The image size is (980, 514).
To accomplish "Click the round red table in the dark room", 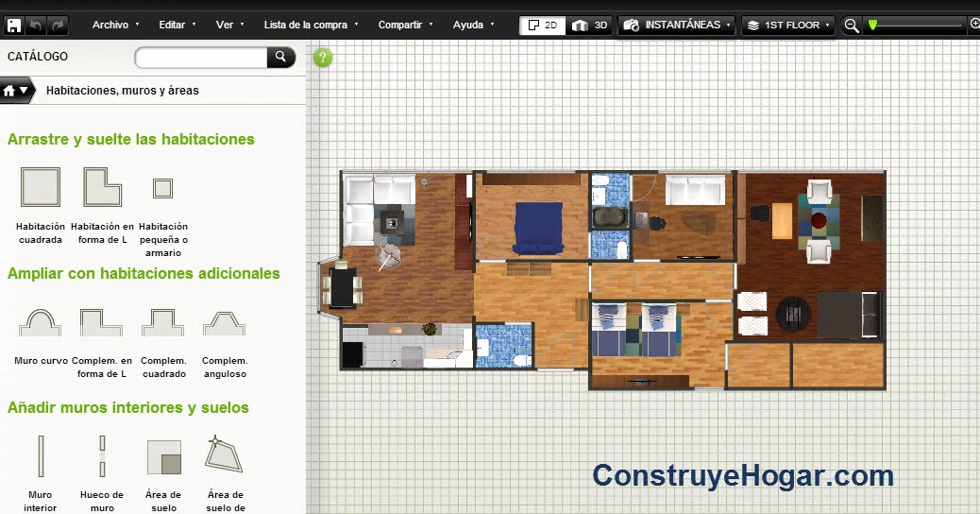I will point(819,221).
